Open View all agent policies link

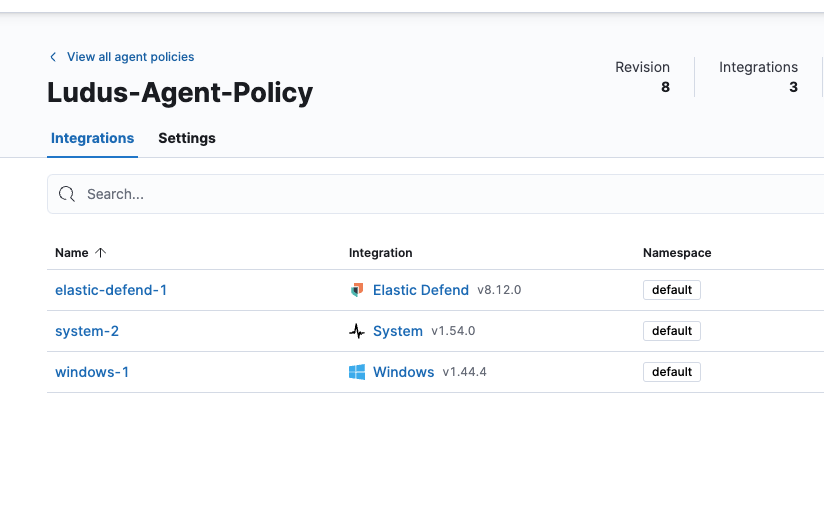[x=130, y=57]
